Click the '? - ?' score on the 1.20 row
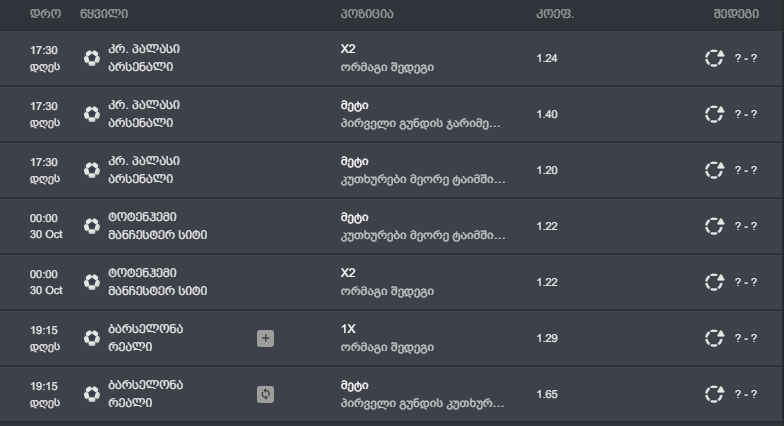 tap(746, 170)
